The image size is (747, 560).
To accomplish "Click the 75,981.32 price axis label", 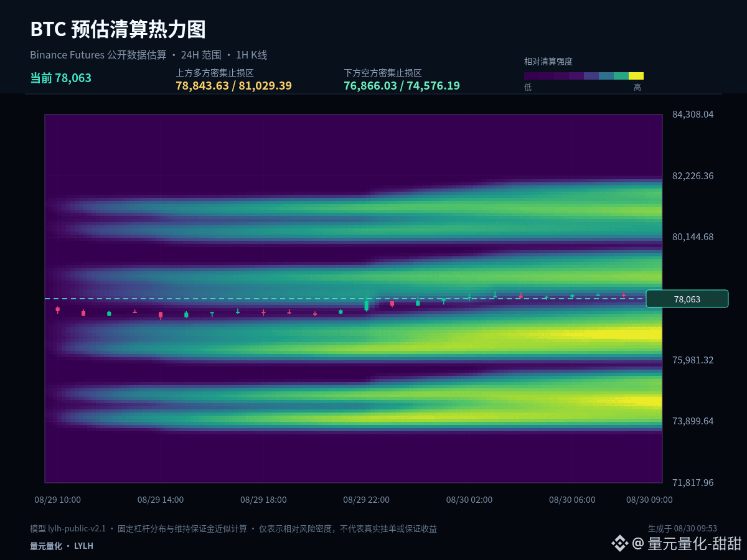I will point(693,360).
